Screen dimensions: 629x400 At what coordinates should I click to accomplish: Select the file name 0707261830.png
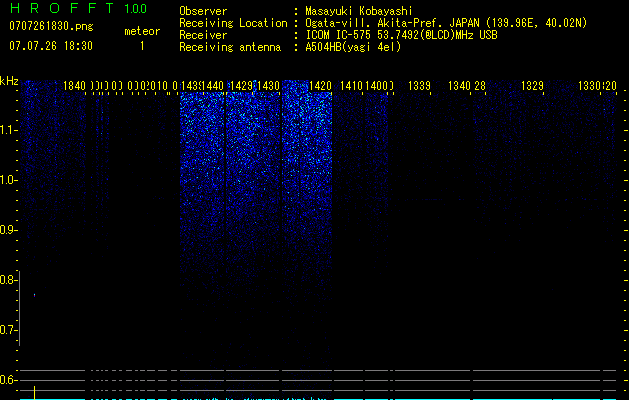pyautogui.click(x=51, y=26)
